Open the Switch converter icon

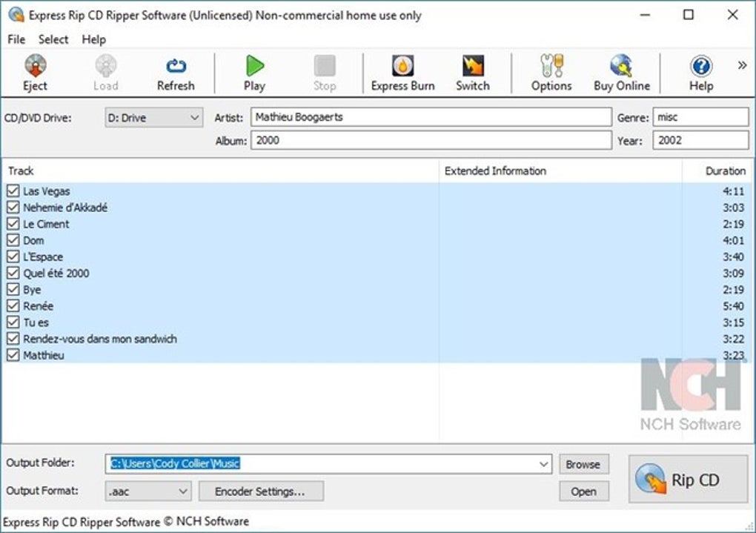click(x=473, y=65)
